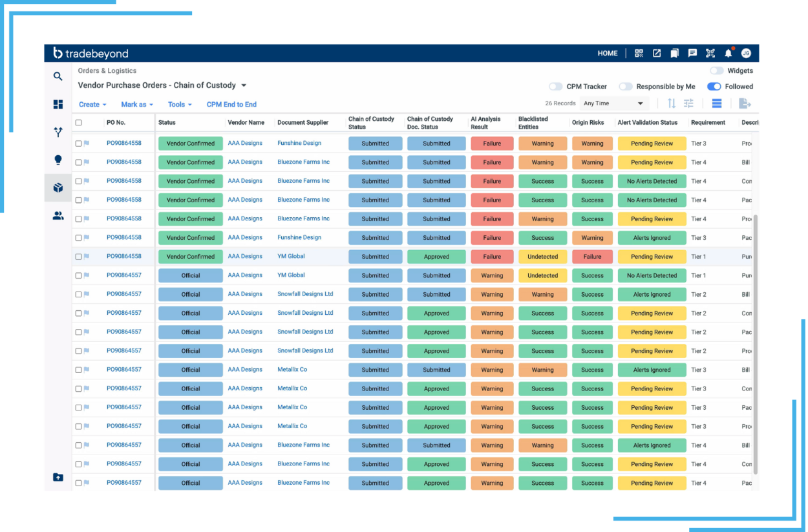This screenshot has width=808, height=532.
Task: Open the filter sliders icon above table
Action: 689,103
